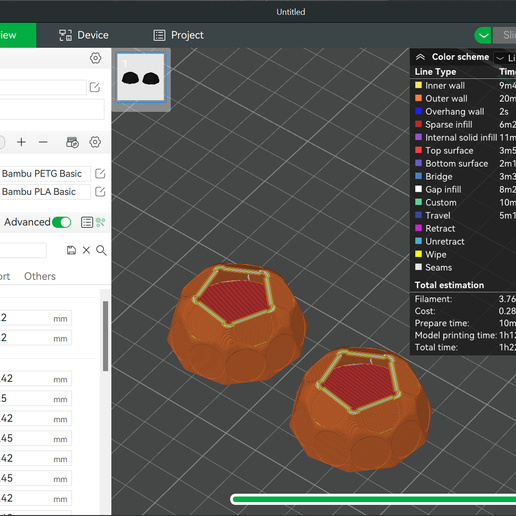Click the 0.5 mm line width field
This screenshot has width=516, height=516.
coord(35,398)
